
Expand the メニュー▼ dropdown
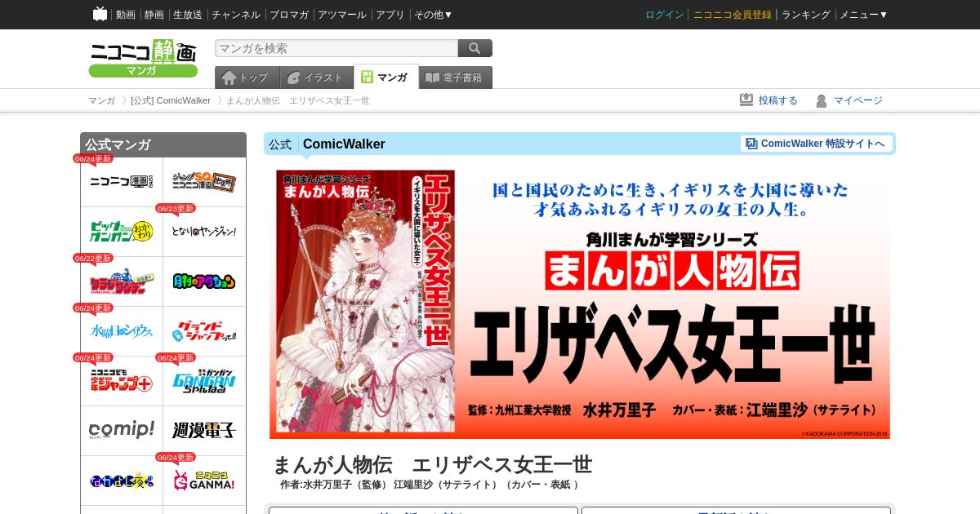click(864, 15)
